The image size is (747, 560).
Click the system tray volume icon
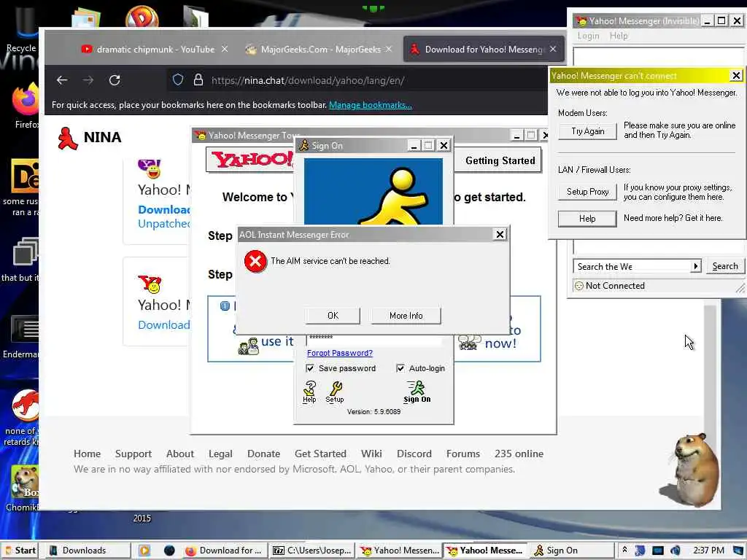coord(675,551)
